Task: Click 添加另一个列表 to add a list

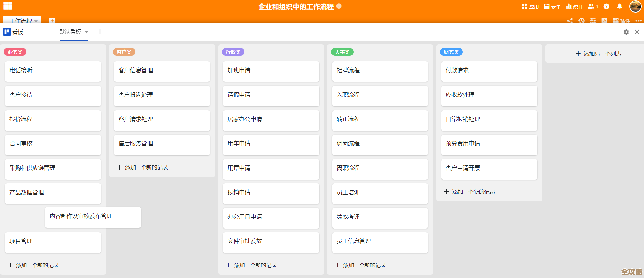Action: coord(598,54)
